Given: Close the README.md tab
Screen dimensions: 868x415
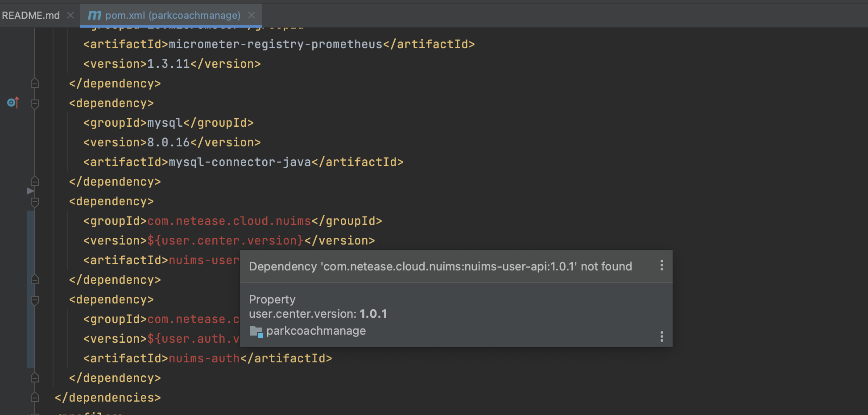Looking at the screenshot, I should (x=70, y=15).
